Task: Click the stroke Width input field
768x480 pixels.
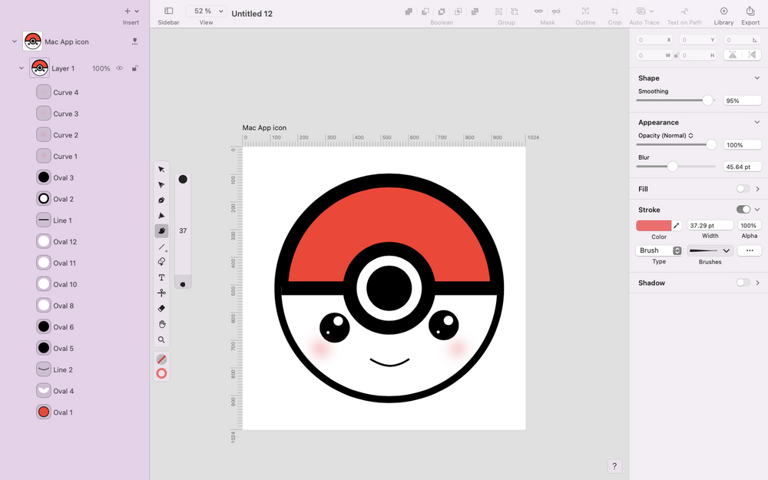Action: (x=710, y=225)
